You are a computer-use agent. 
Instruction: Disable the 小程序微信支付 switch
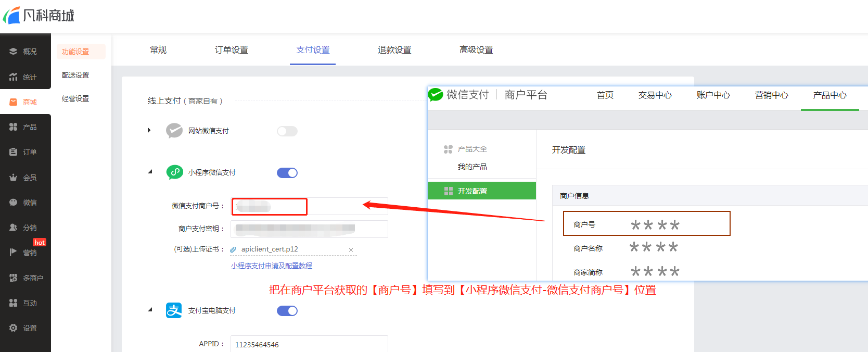click(287, 173)
